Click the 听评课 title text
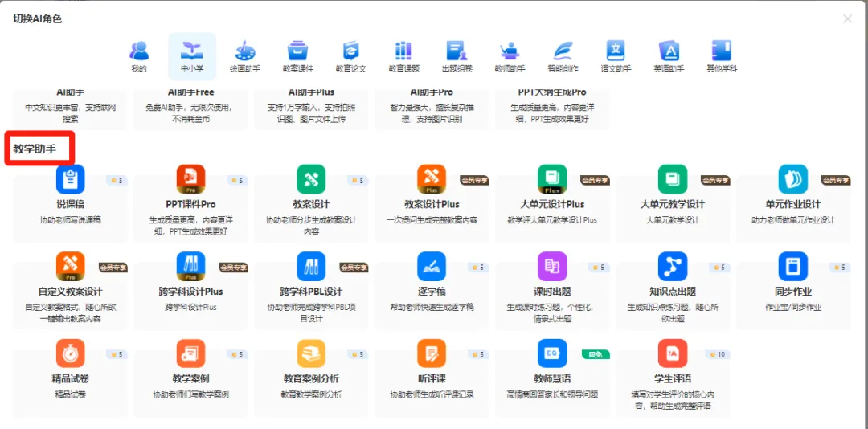This screenshot has height=429, width=868. (432, 379)
